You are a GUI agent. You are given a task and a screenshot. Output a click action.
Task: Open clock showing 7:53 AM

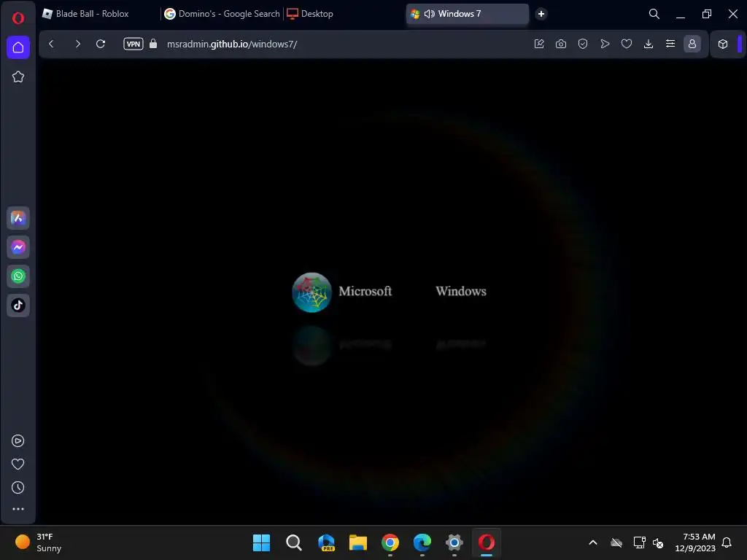pos(695,542)
